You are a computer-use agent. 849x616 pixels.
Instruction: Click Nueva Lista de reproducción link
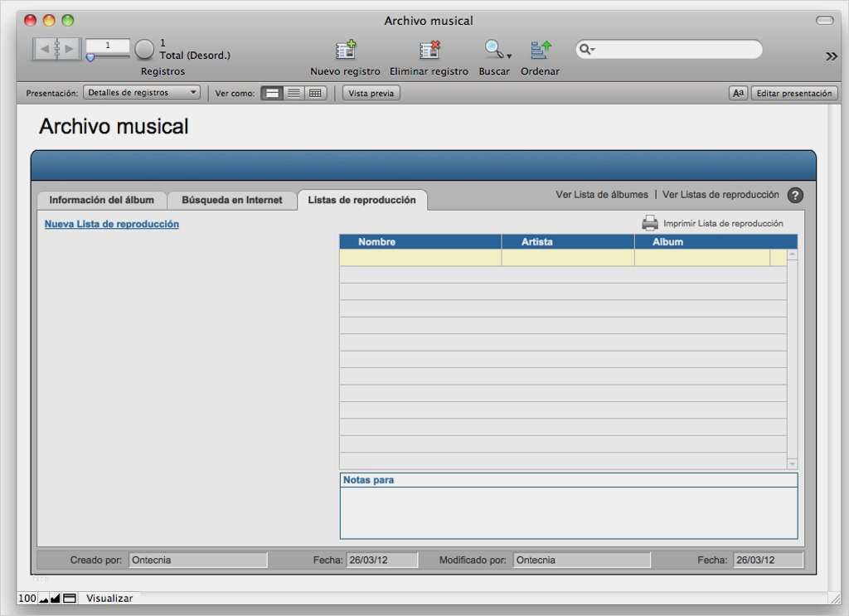(112, 224)
